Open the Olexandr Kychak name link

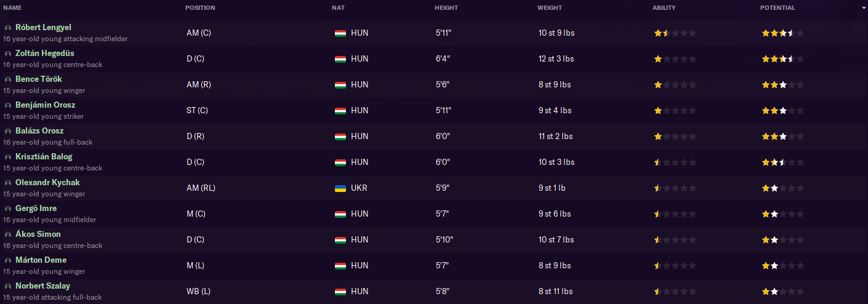pos(47,183)
